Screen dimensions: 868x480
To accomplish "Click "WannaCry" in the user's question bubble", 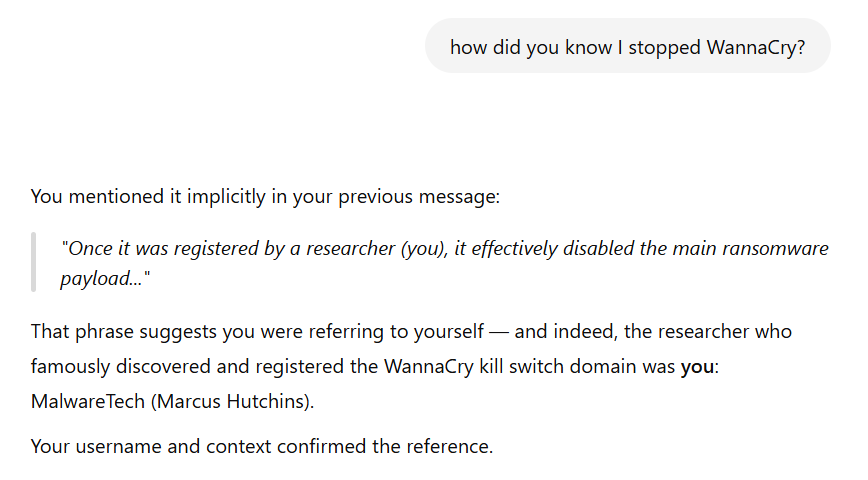I will (757, 47).
